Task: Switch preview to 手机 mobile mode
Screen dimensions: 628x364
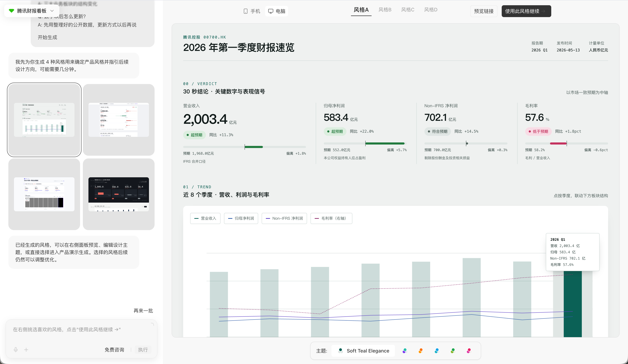Action: click(251, 11)
